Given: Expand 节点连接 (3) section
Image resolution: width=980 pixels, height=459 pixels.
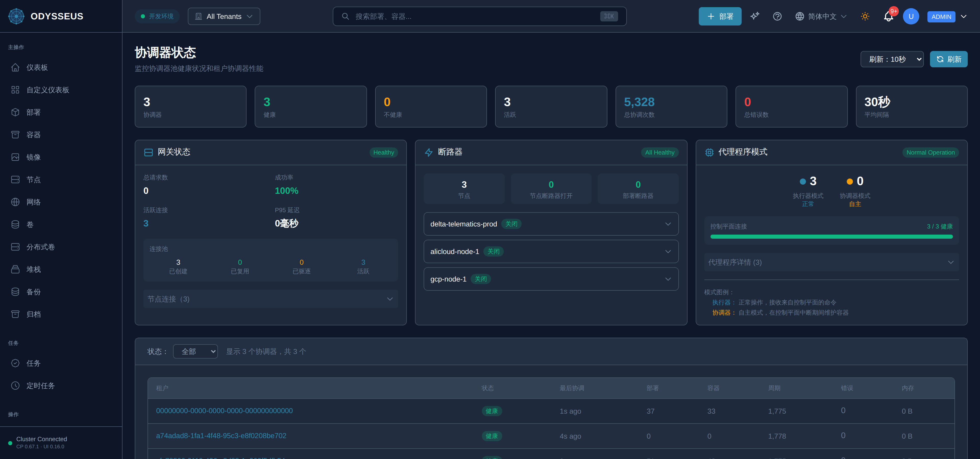Looking at the screenshot, I should pyautogui.click(x=271, y=299).
